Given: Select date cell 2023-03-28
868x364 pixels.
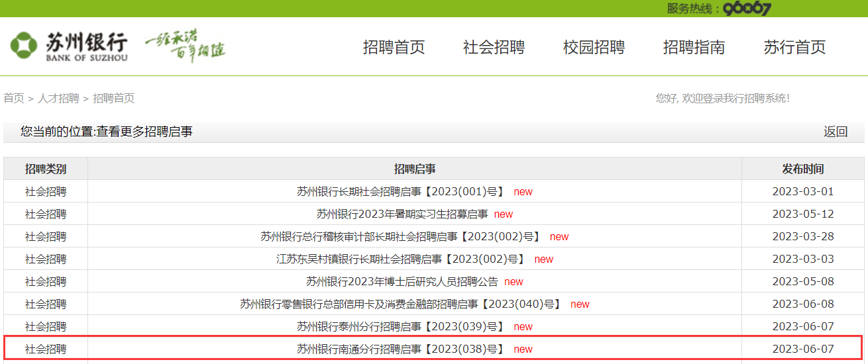Looking at the screenshot, I should (803, 236).
